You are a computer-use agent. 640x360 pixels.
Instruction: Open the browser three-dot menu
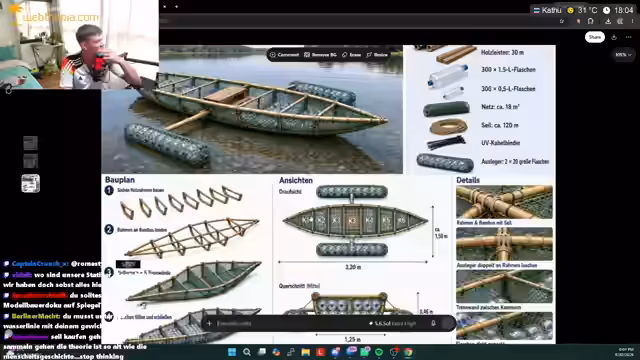coord(633,21)
